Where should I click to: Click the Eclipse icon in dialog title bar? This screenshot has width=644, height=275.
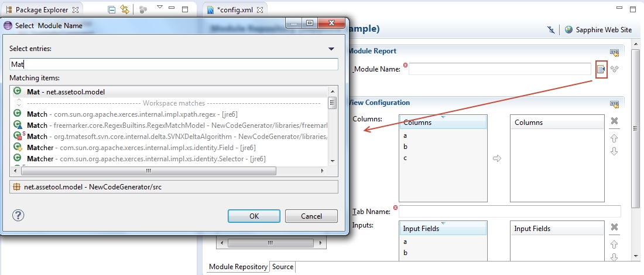(x=8, y=25)
